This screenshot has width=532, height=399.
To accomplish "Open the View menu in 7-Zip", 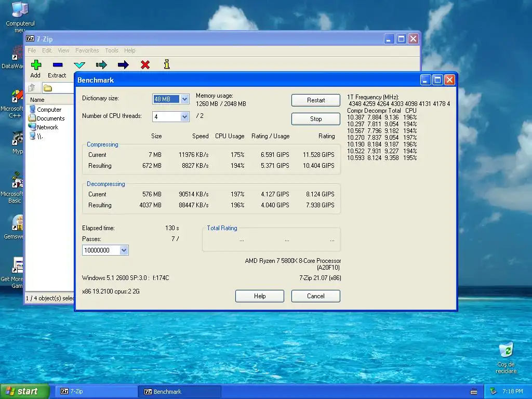I will click(63, 50).
